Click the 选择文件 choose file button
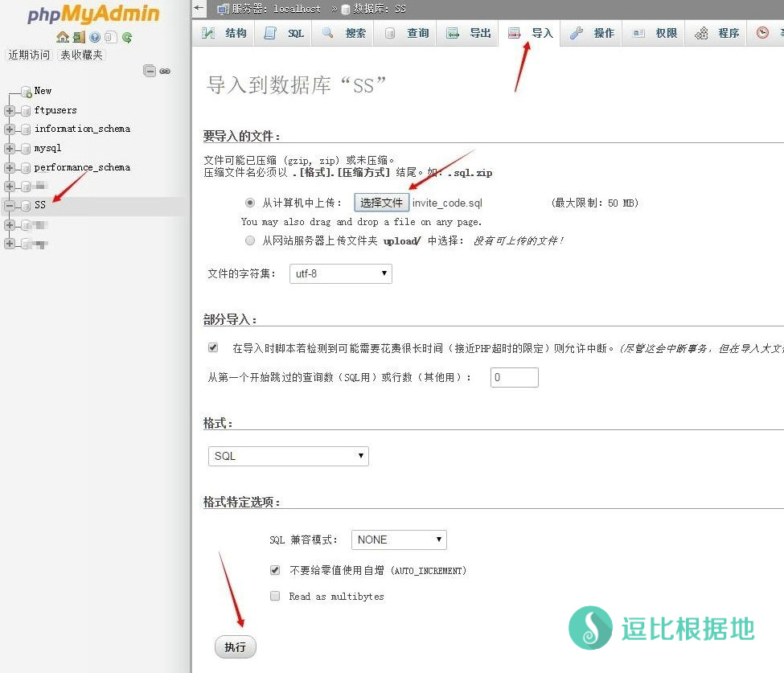This screenshot has width=784, height=673. click(x=381, y=203)
